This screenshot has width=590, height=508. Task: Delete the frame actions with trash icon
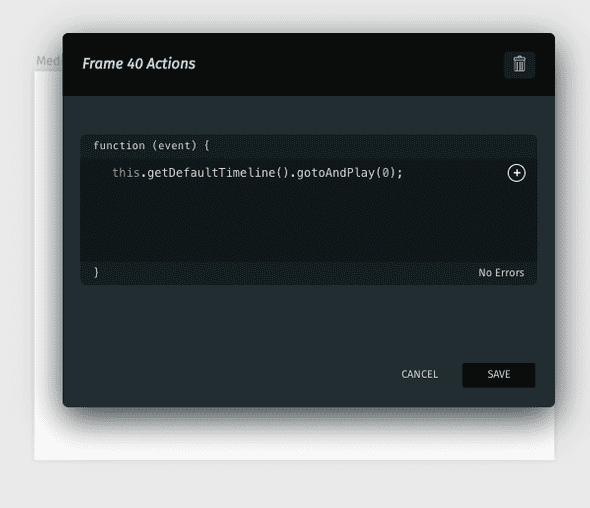pos(519,64)
